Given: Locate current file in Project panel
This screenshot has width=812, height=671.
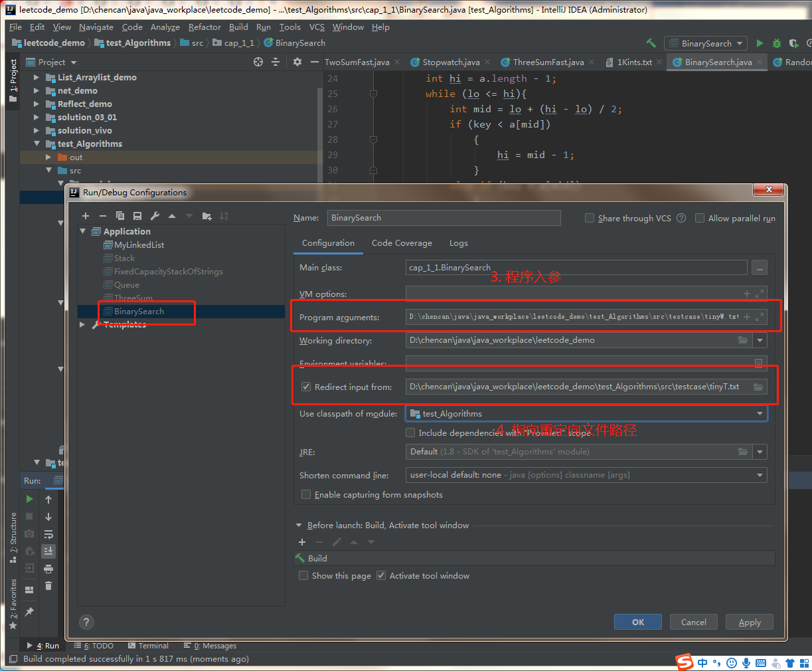Looking at the screenshot, I should click(x=258, y=62).
